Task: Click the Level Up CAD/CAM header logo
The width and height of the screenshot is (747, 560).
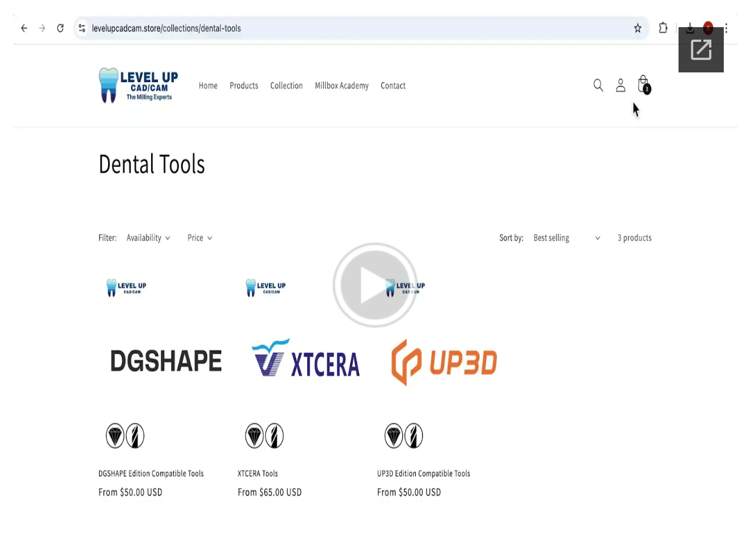Action: pyautogui.click(x=139, y=85)
